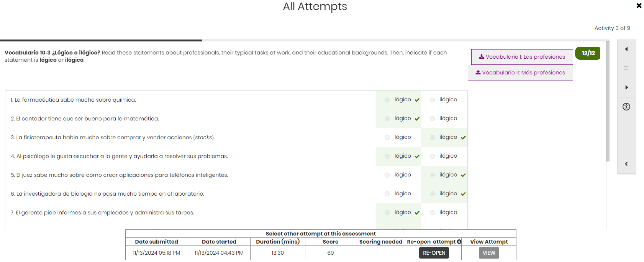This screenshot has height=262, width=644.
Task: Download Vocabulario II: Más profesiones
Action: click(520, 73)
